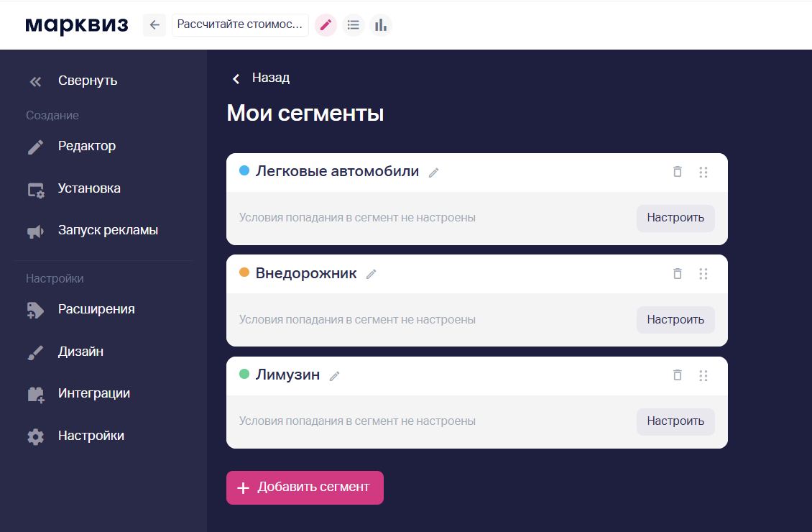Screen dimensions: 812x532
Task: Open Дизайн in the sidebar
Action: point(80,352)
